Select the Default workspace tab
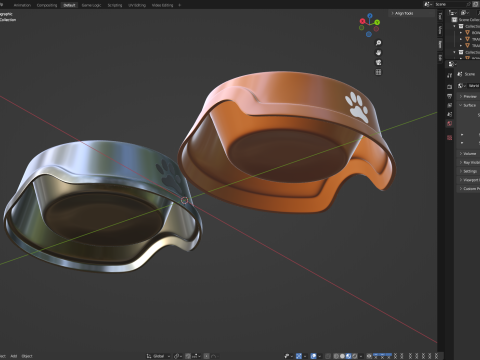This screenshot has height=360, width=480. click(69, 5)
